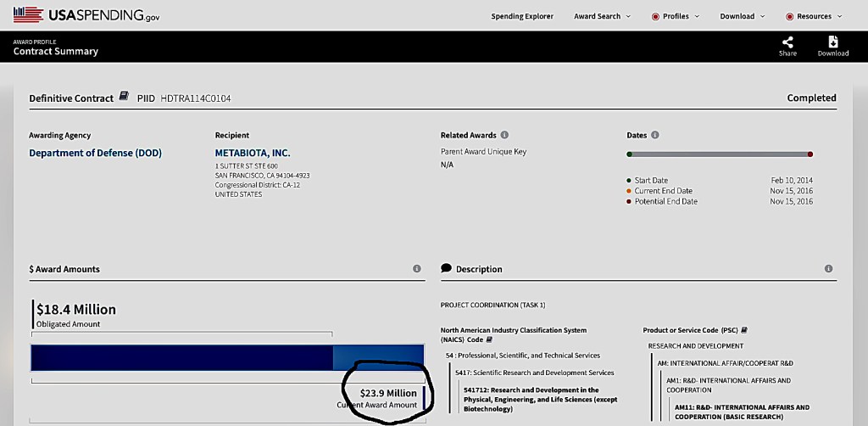Viewport: 868px width, 426px height.
Task: Click the USAspending.gov home logo
Action: (x=86, y=15)
